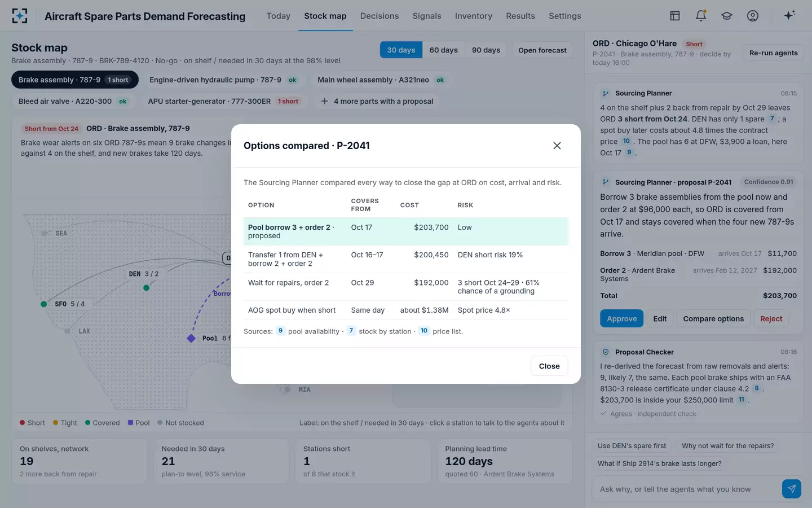Image resolution: width=812 pixels, height=508 pixels.
Task: Click the graduation cap learning icon
Action: click(x=727, y=16)
